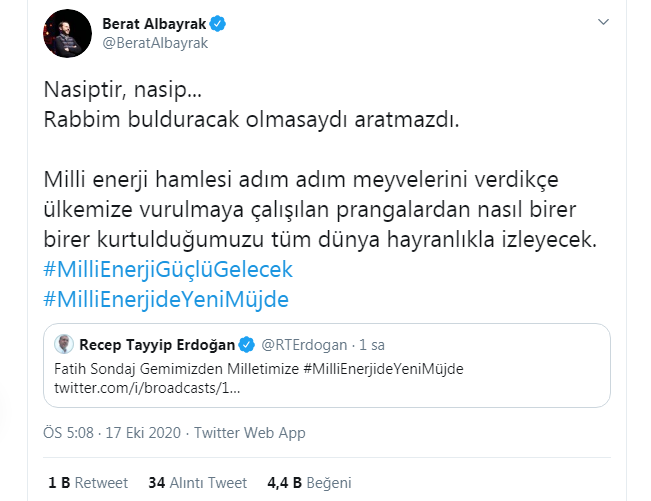Open the Twitter Web App source link
This screenshot has width=651, height=501.
point(251,433)
